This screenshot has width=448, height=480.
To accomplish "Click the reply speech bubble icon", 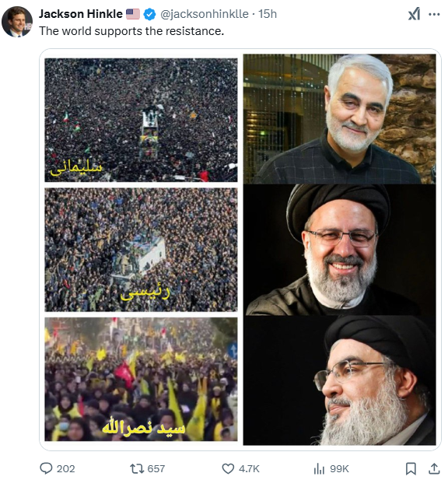I will tap(46, 468).
